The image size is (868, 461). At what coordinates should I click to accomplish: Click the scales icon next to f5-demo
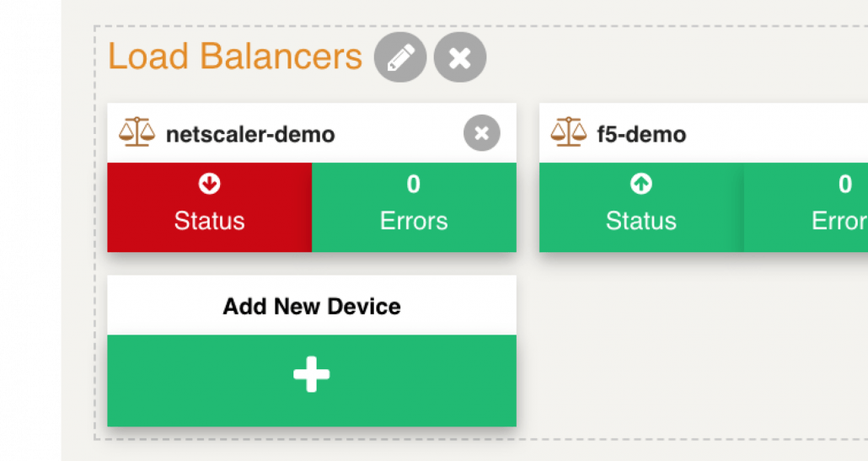(569, 132)
